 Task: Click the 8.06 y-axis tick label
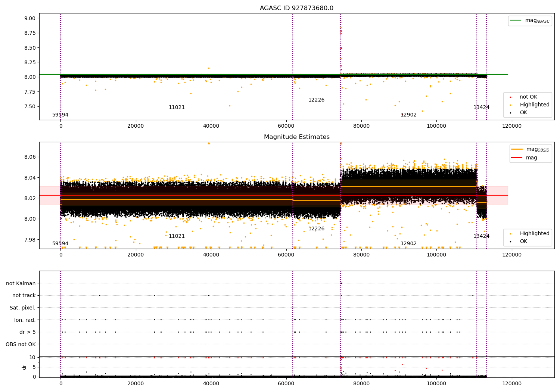pyautogui.click(x=30, y=157)
